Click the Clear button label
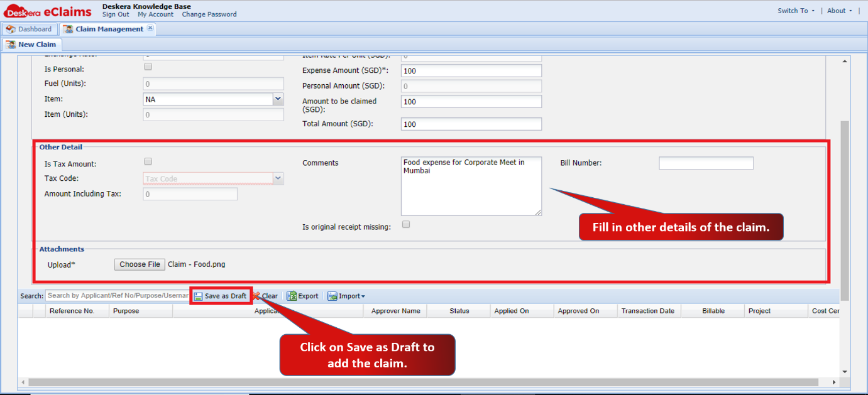This screenshot has width=868, height=395. click(x=270, y=296)
